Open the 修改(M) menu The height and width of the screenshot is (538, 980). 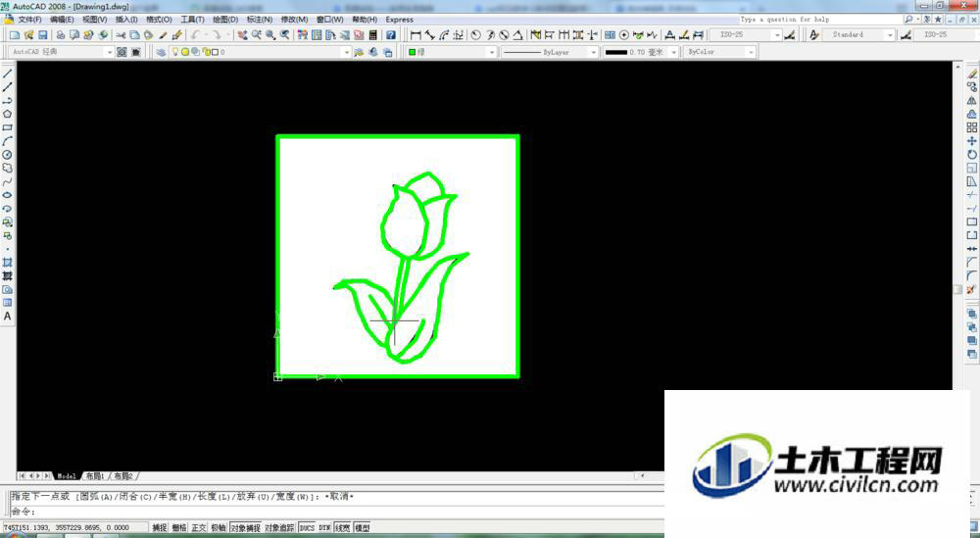pyautogui.click(x=294, y=20)
